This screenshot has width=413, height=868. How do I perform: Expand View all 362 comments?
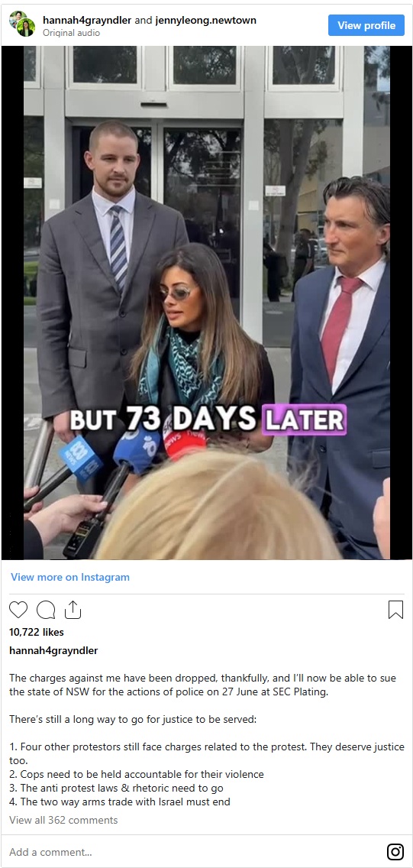63,820
